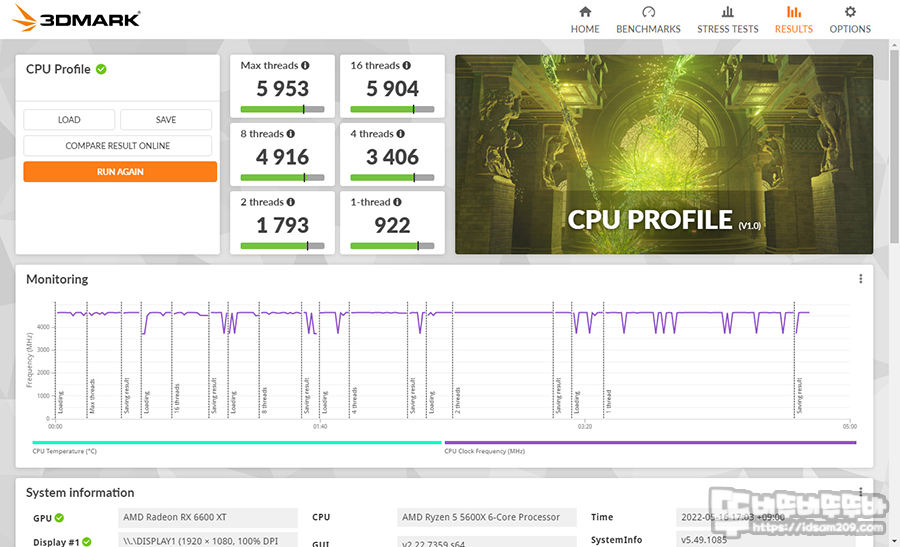Click 1-thread info icon

tap(397, 202)
